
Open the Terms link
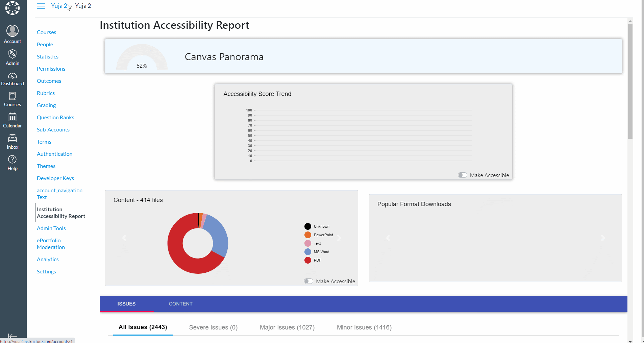44,142
